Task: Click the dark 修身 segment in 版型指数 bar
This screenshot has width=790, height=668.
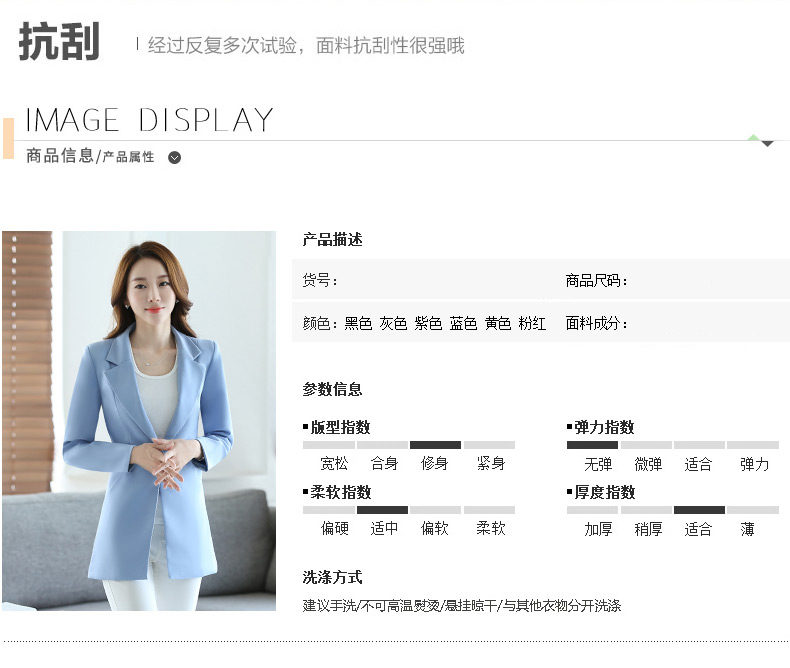Action: pos(435,445)
